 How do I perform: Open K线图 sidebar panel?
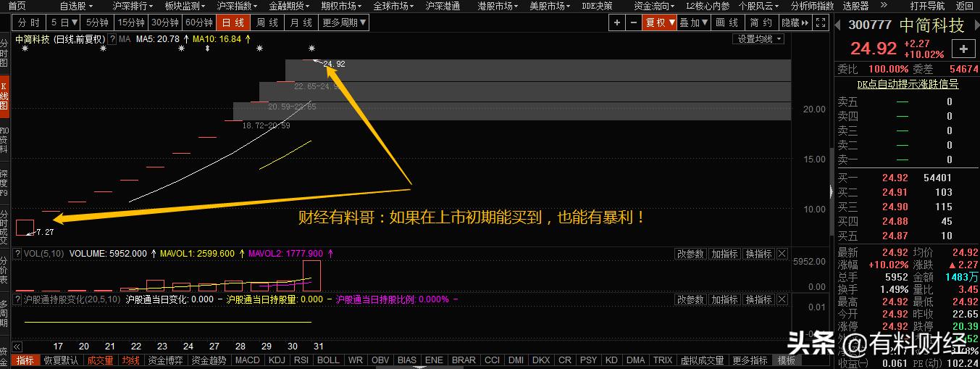(x=4, y=96)
